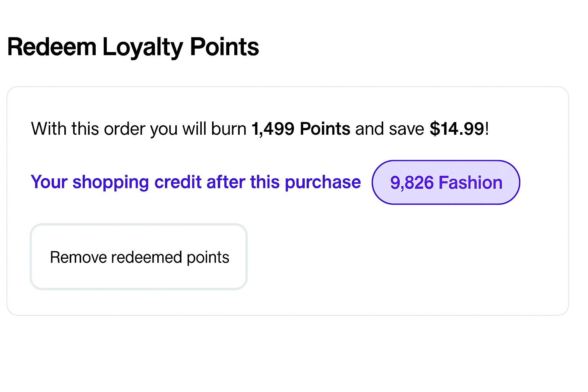Click the word 'Loyalty' in the heading
This screenshot has height=392, width=588.
(143, 47)
